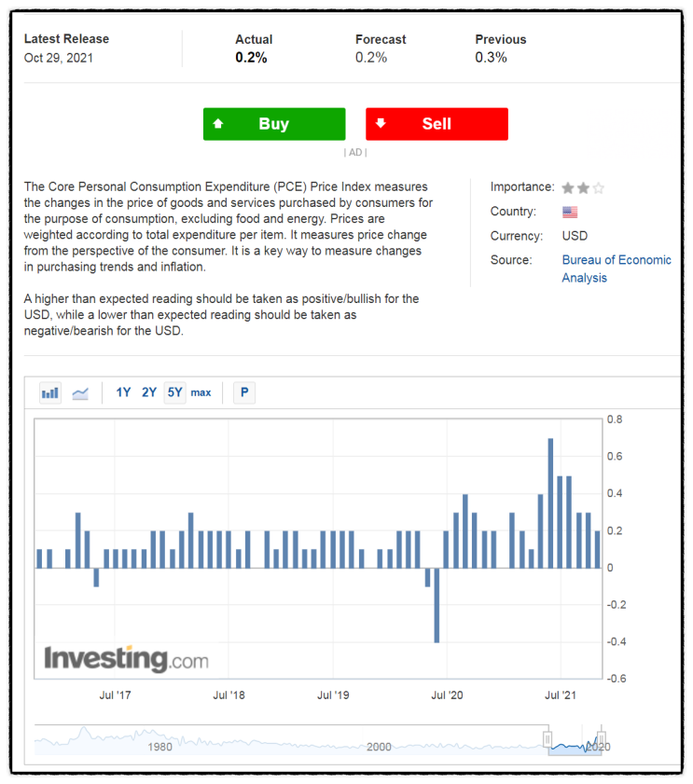Click the Investing.com logo on chart

pos(126,659)
